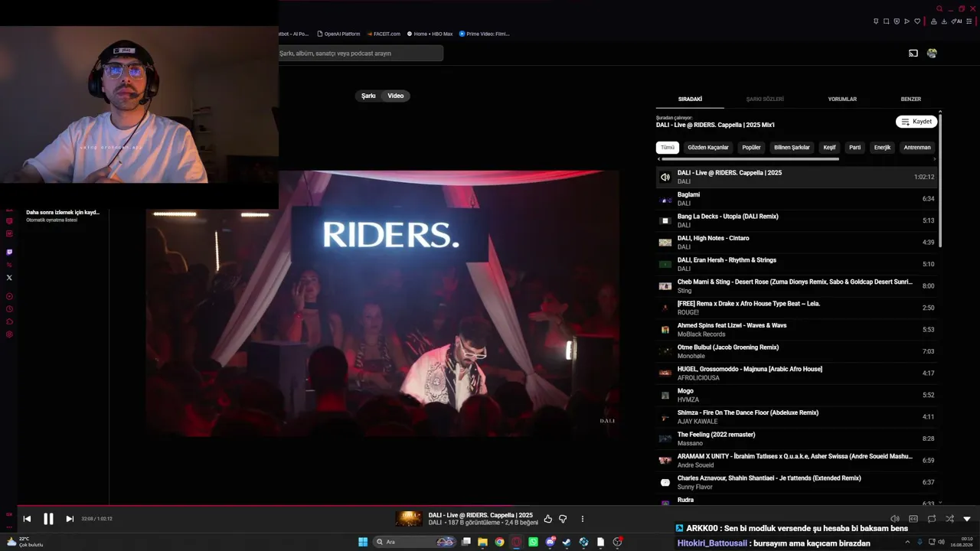Screen dimensions: 980x551
Task: Switch to the Şarkı (song) mode
Action: pos(369,96)
